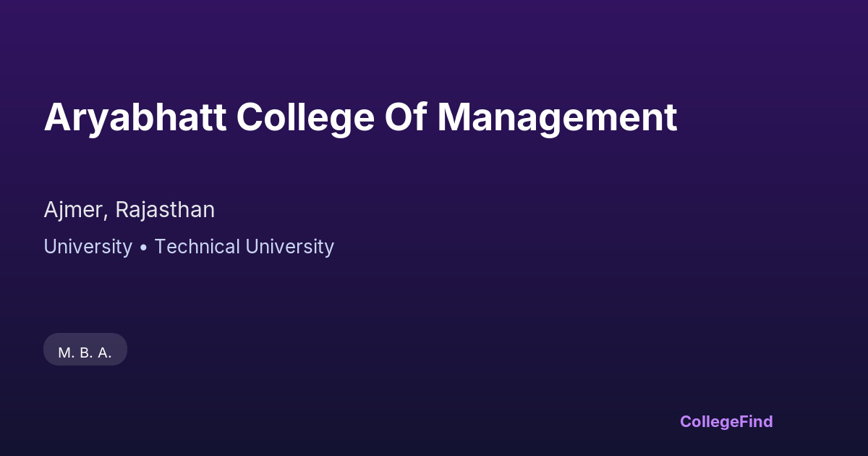868x456 pixels.
Task: Open the Aryabhatt College Of Management heading
Action: point(360,117)
